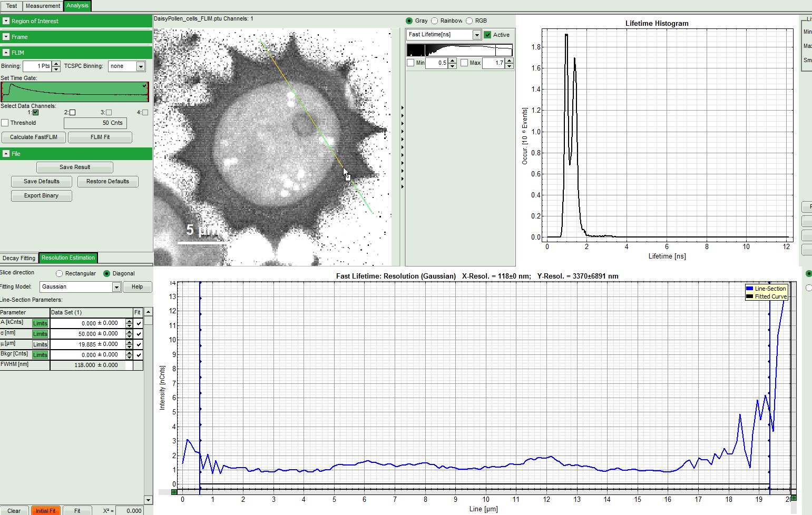Open the Fitting Model dropdown
This screenshot has width=812, height=515.
click(x=116, y=287)
